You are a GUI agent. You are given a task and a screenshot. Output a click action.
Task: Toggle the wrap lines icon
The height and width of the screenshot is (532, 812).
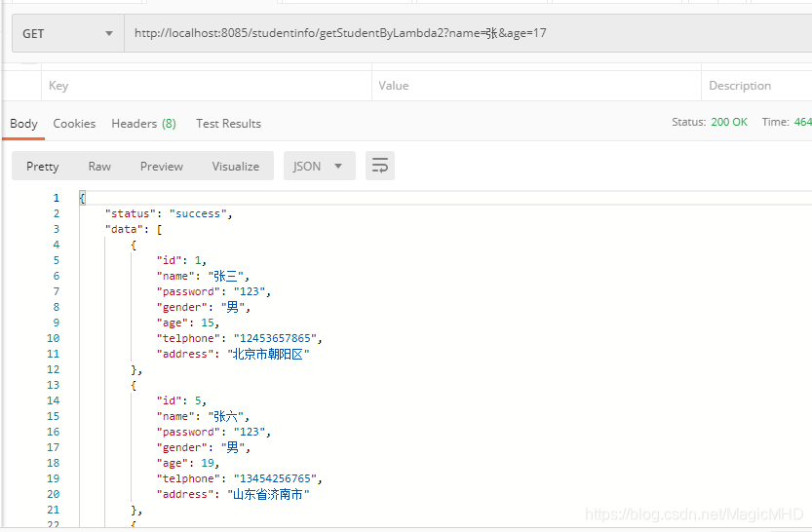[380, 166]
